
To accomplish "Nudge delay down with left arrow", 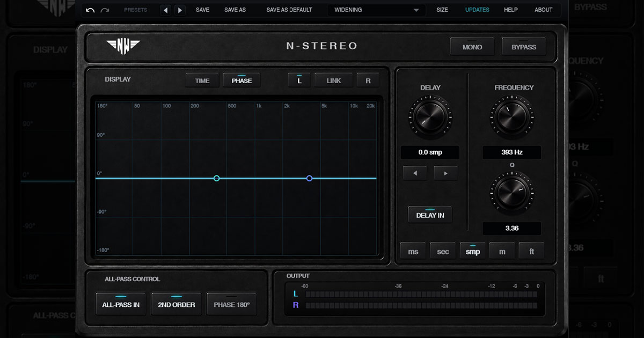I will (415, 173).
